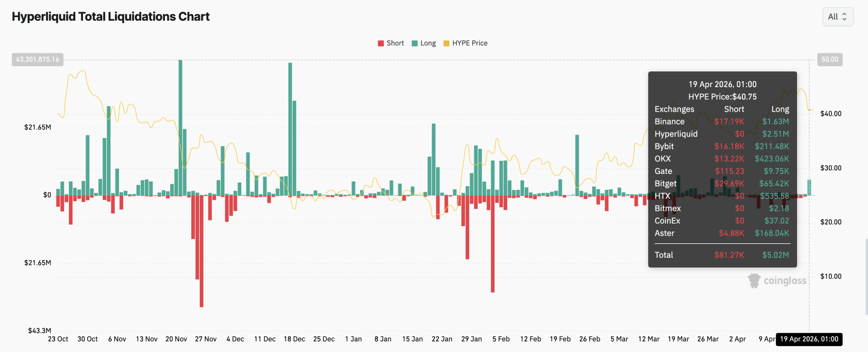Image resolution: width=868 pixels, height=352 pixels.
Task: Click the "26 Mar" date on x-axis
Action: pos(708,339)
